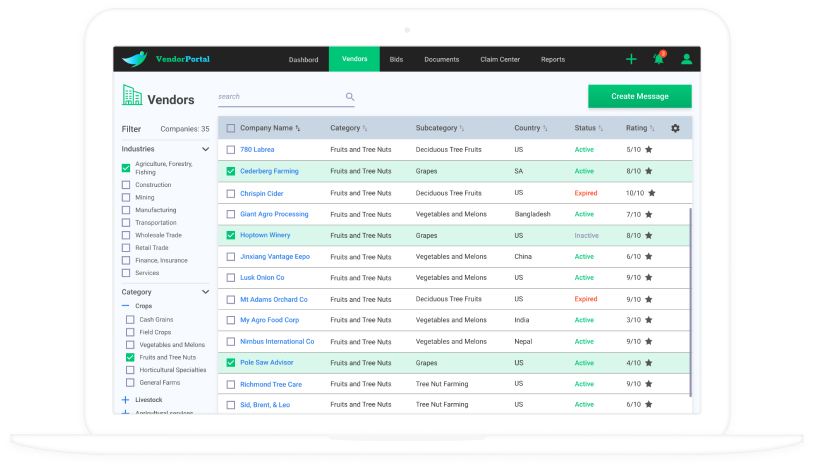Viewport: 814px width, 468px height.
Task: Open the Claim Center tab
Action: (x=500, y=60)
